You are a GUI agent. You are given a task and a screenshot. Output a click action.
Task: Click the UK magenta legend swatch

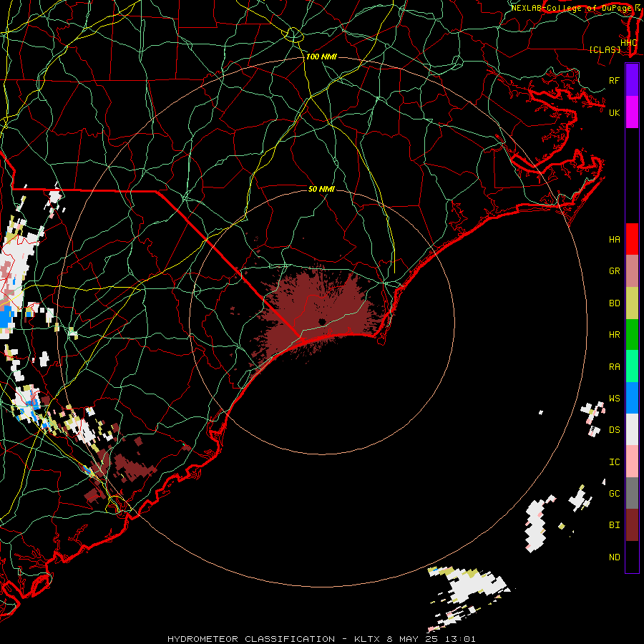632,112
